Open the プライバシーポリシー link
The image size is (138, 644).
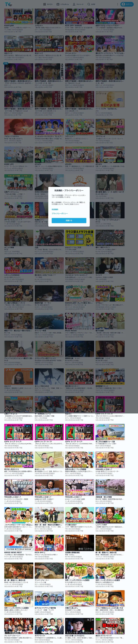pos(60,213)
